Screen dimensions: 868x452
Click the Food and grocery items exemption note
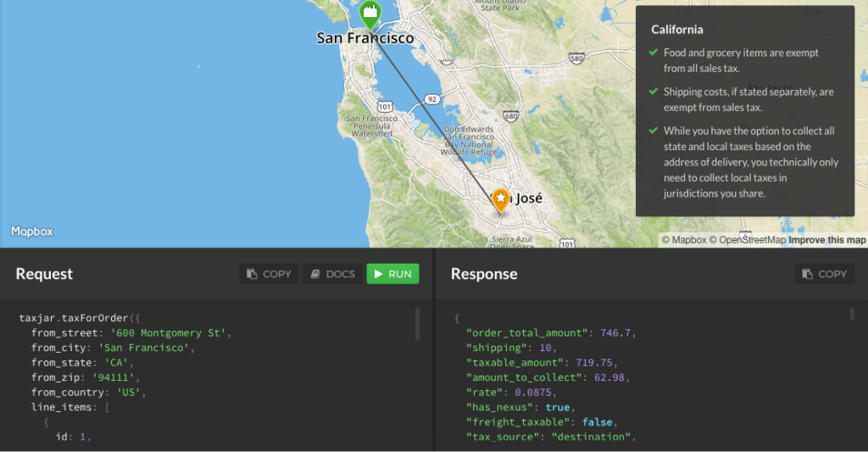click(741, 60)
